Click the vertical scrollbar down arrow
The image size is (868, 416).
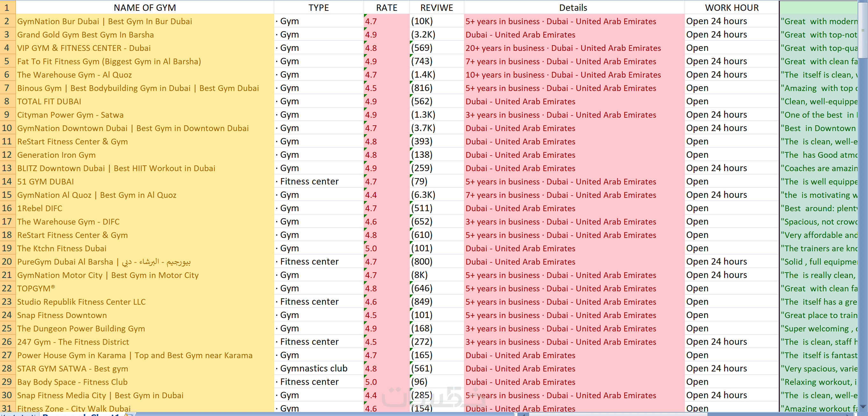pos(863,407)
